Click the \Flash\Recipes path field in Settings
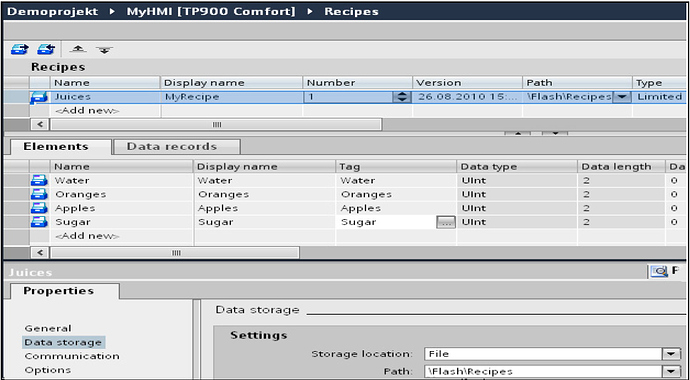This screenshot has width=690, height=380. (x=544, y=371)
